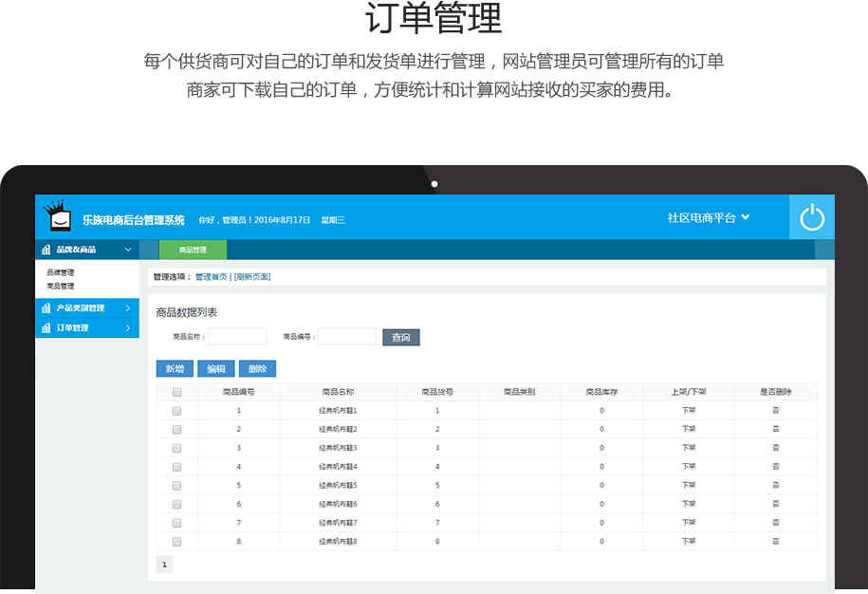Image resolution: width=868 pixels, height=594 pixels.
Task: Click the 品牌&商品 bar chart icon
Action: click(46, 251)
